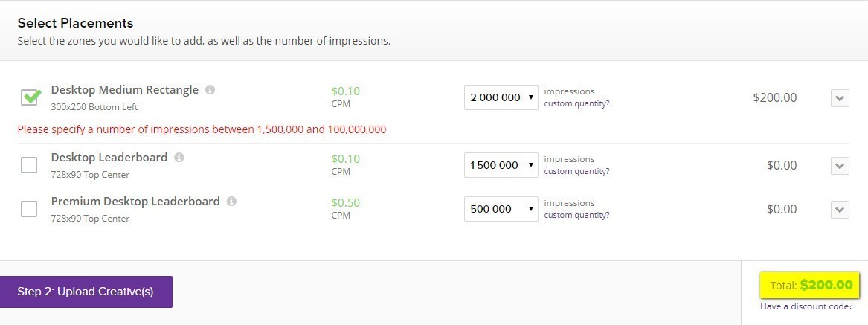Viewport: 868px width, 325px height.
Task: Click Step 2: Upload Creative(s) button
Action: coord(86,292)
